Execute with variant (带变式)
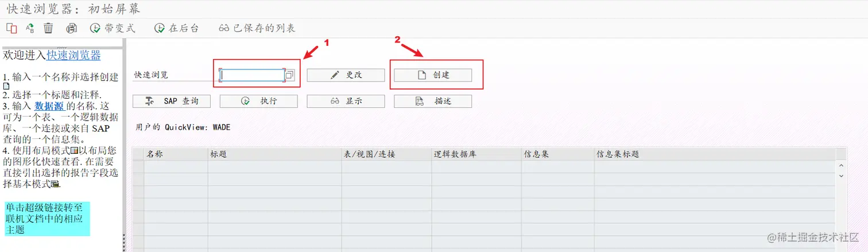Image resolution: width=868 pixels, height=252 pixels. click(113, 28)
